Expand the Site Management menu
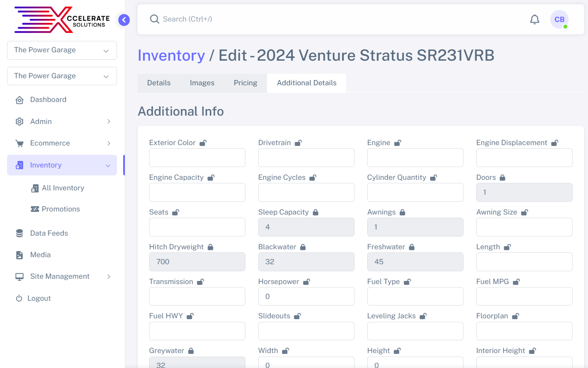This screenshot has width=588, height=368. tap(62, 277)
